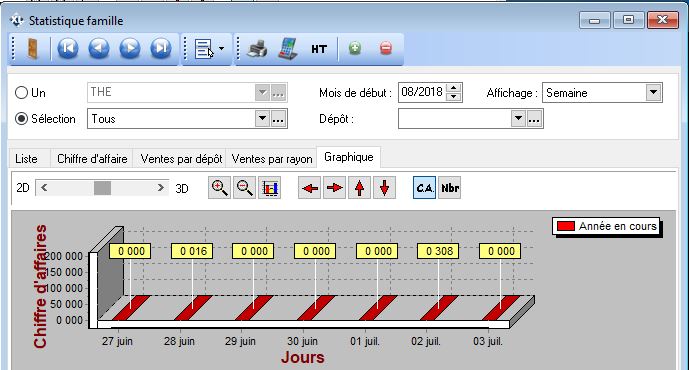Click the red minus icon

point(386,48)
